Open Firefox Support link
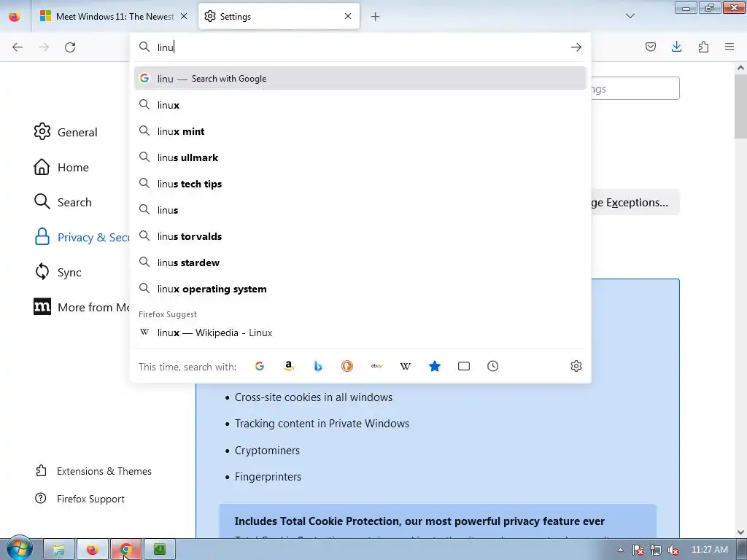This screenshot has height=560, width=747. [x=80, y=499]
